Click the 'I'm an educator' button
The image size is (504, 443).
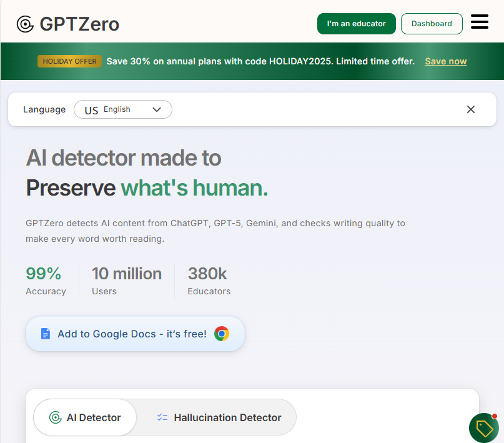(x=356, y=23)
